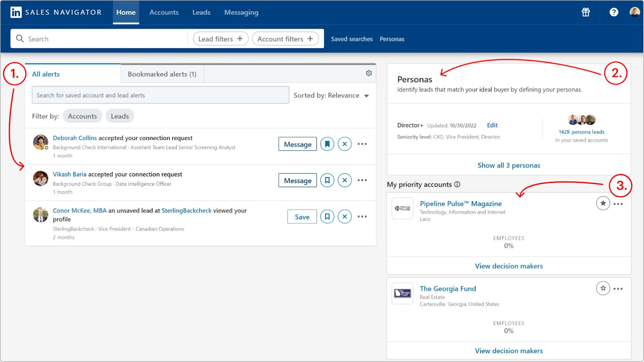Viewport: 644px width, 362px height.
Task: Open The Georgia Fund logo thumbnail
Action: 402,293
